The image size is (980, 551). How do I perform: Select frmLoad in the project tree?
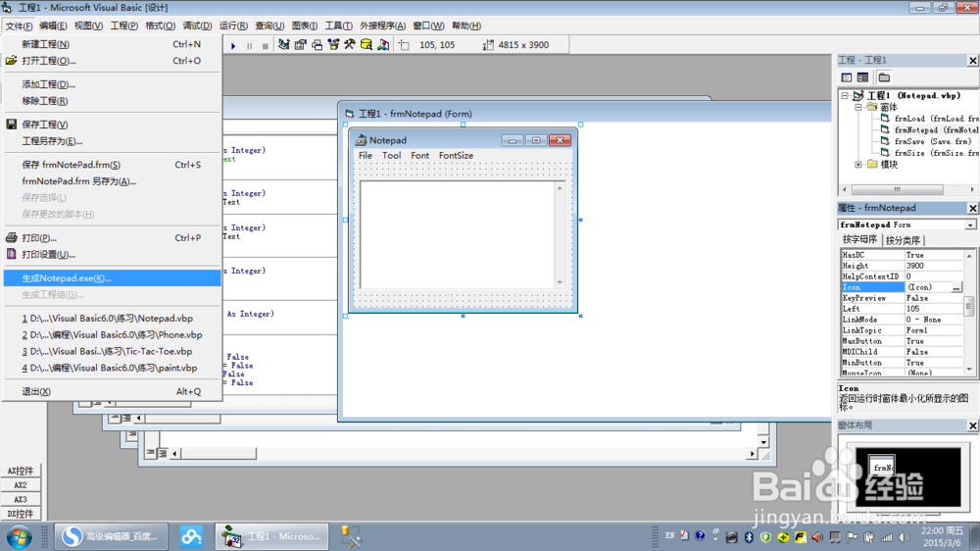pos(930,119)
